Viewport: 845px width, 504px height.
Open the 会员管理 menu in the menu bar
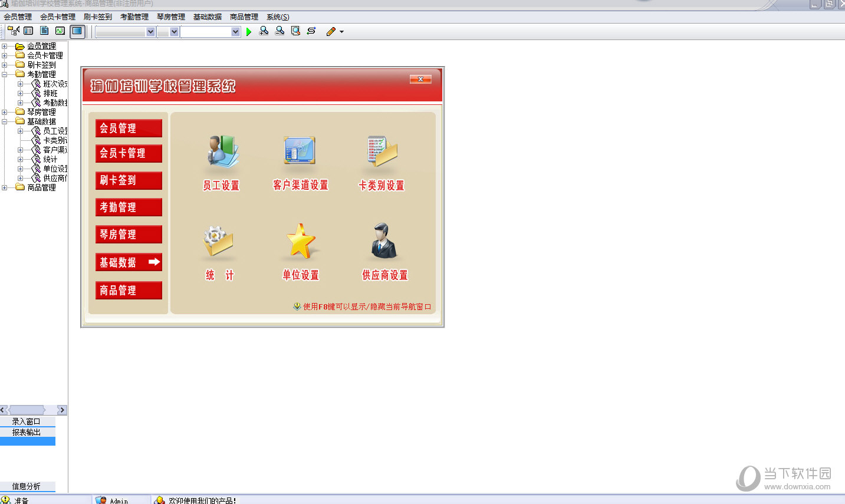(18, 17)
